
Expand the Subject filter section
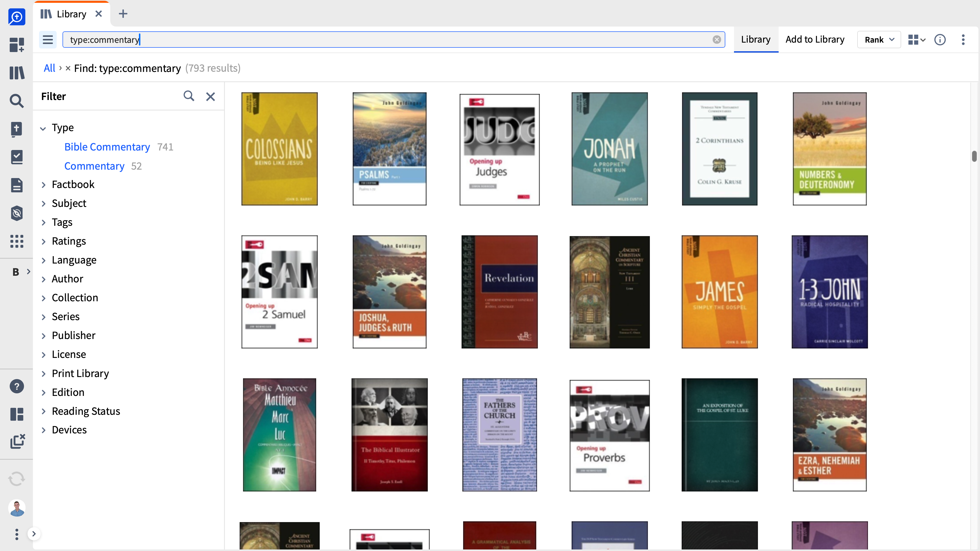(43, 204)
